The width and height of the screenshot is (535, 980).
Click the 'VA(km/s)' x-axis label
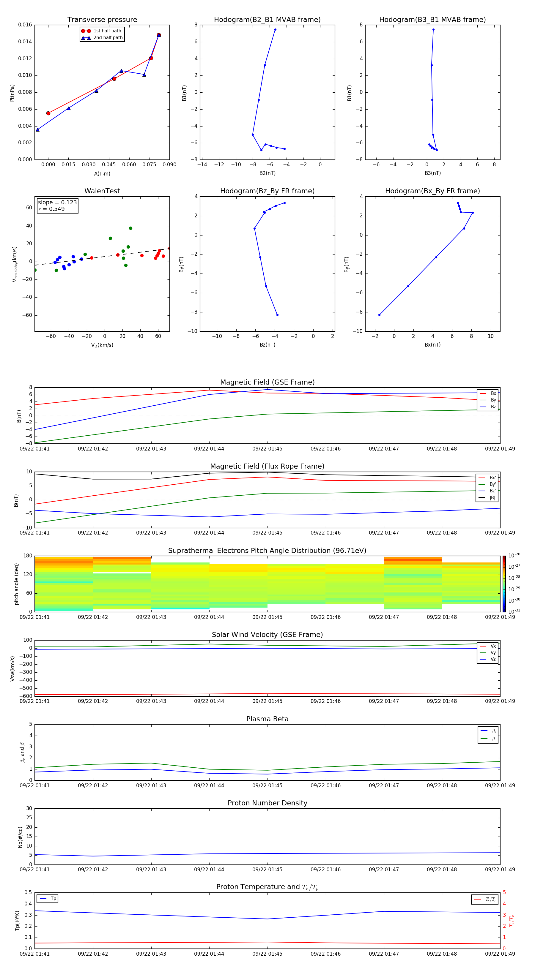[x=102, y=345]
